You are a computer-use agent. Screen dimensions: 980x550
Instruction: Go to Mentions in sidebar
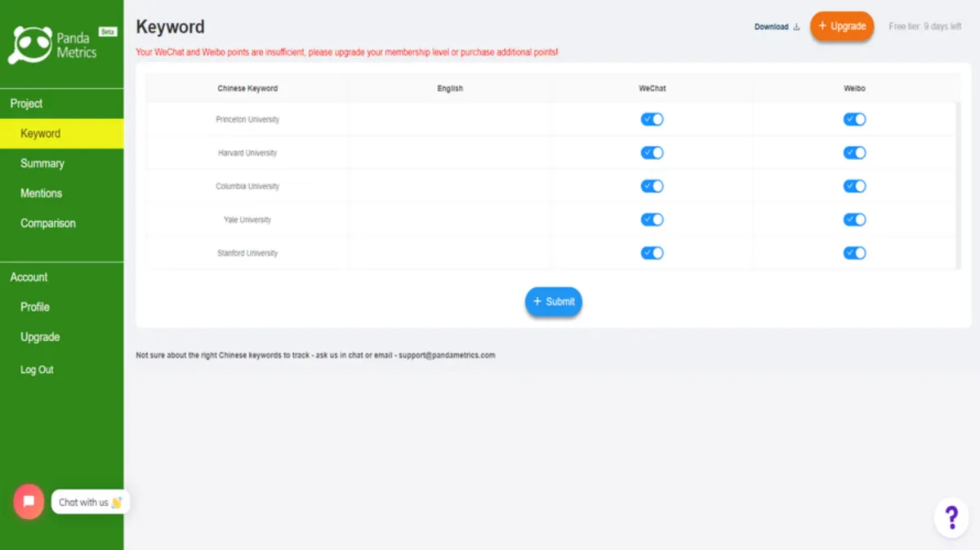41,193
